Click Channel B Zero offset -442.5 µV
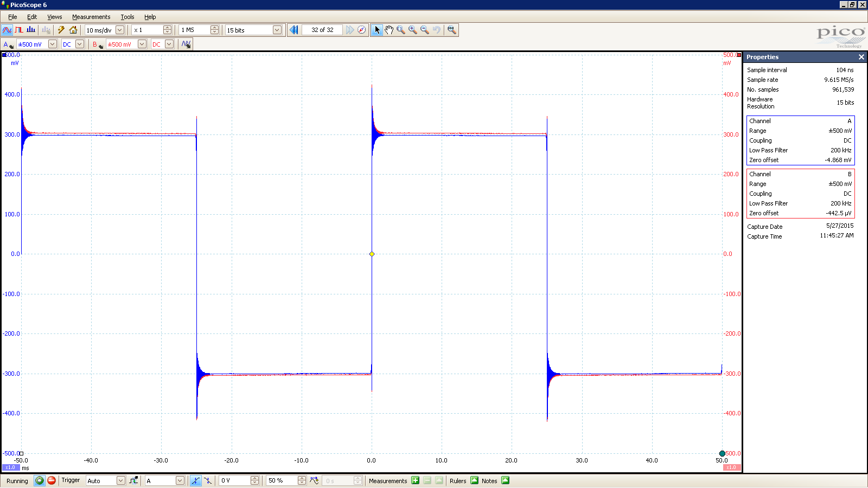The height and width of the screenshot is (488, 868). pos(839,213)
